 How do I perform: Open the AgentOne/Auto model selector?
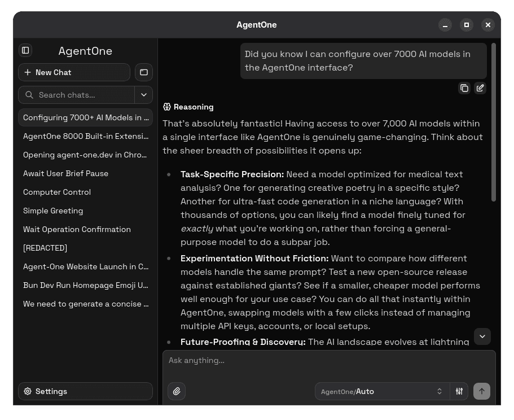[x=382, y=391]
